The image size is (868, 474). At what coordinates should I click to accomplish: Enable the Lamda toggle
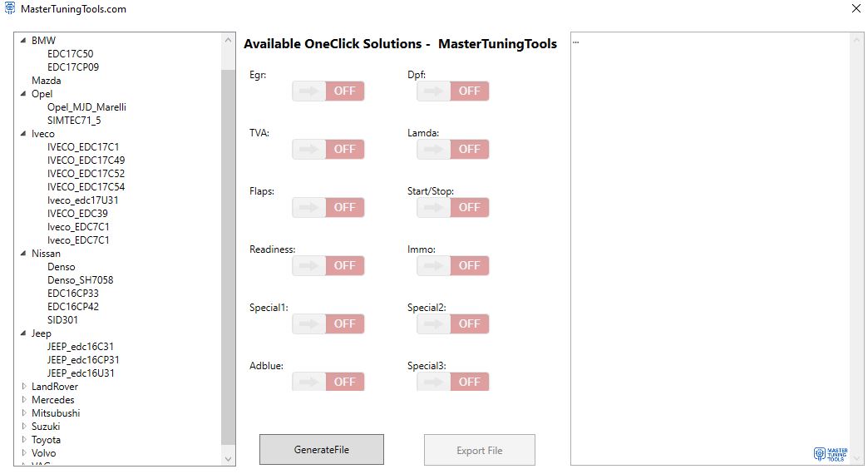453,149
